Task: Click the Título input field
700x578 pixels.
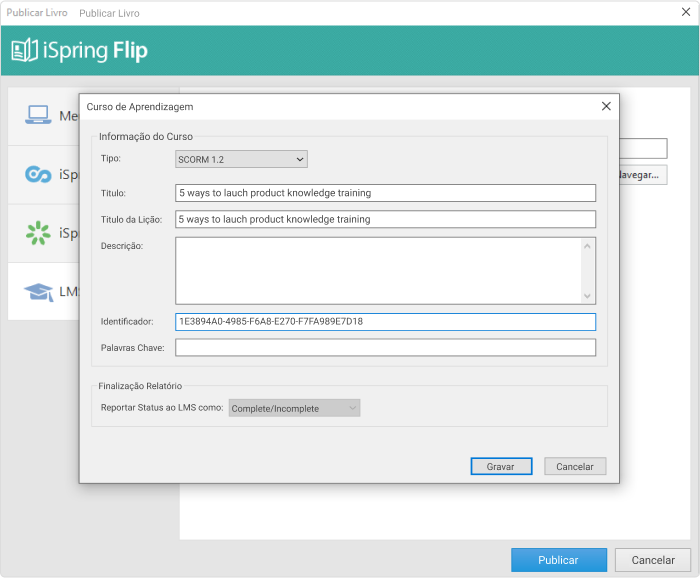Action: (385, 193)
